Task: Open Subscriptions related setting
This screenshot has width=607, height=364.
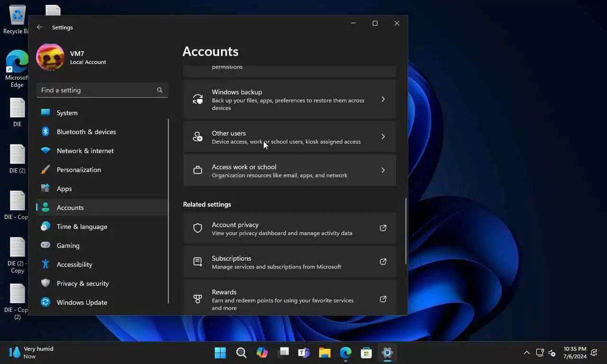Action: [289, 262]
